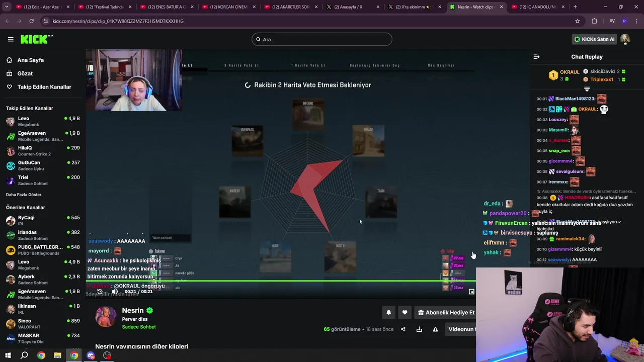Open the Videonun button beside the report icon

[461, 329]
